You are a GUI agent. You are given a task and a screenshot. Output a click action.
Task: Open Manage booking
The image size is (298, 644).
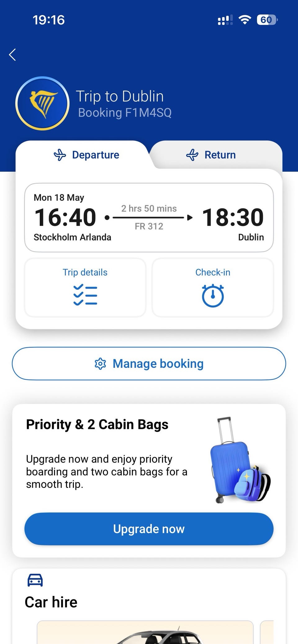[149, 364]
